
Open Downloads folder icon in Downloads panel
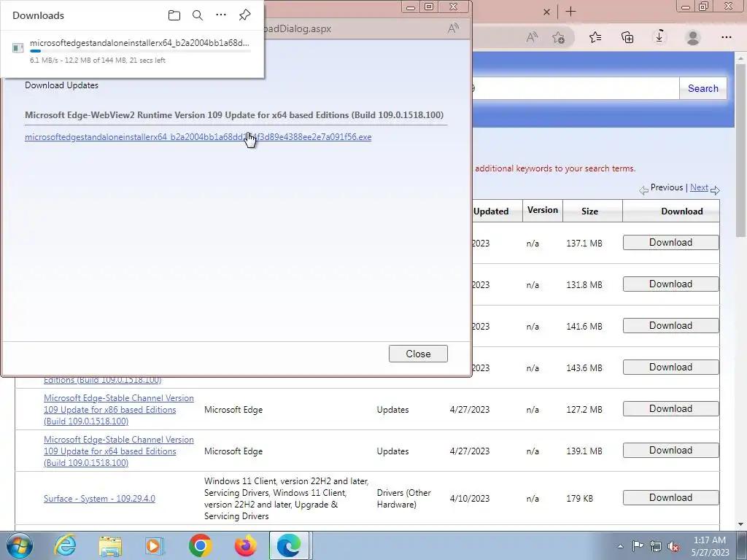coord(174,15)
